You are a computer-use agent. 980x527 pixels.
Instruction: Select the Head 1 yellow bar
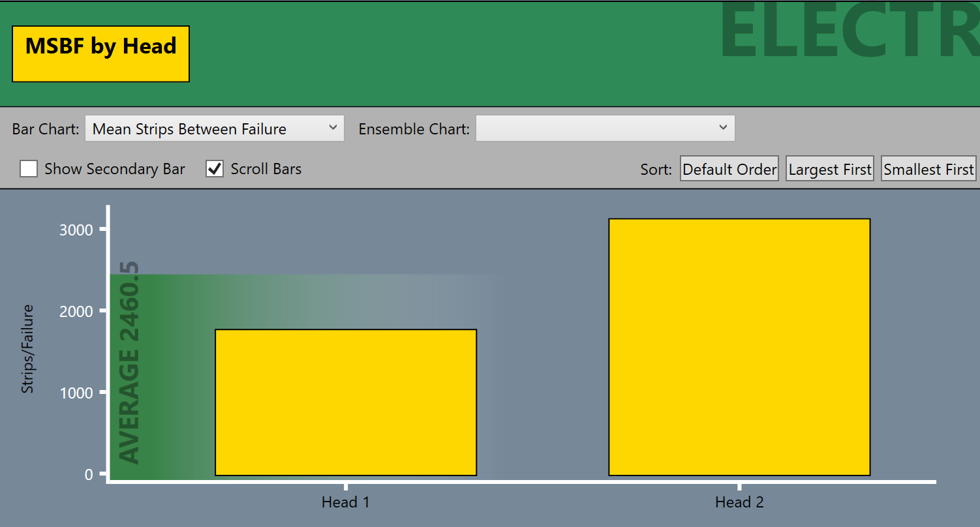346,402
